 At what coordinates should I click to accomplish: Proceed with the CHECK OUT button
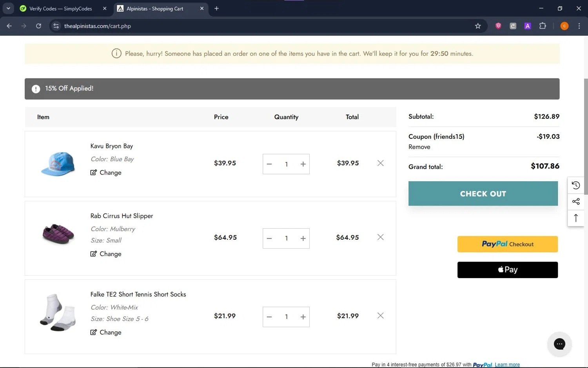click(x=483, y=193)
